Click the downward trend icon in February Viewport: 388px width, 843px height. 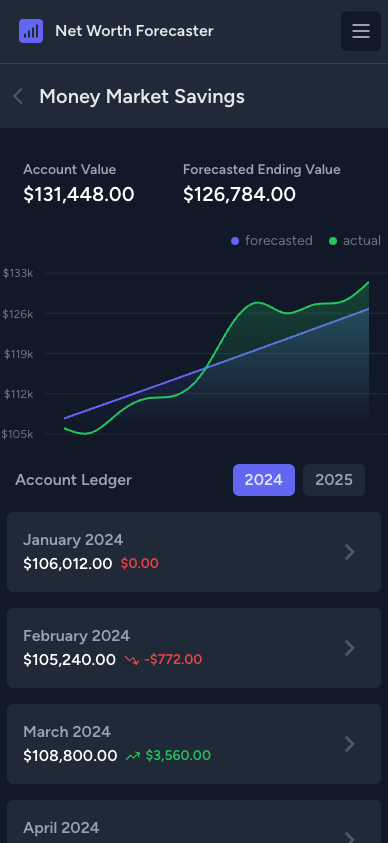[132, 660]
